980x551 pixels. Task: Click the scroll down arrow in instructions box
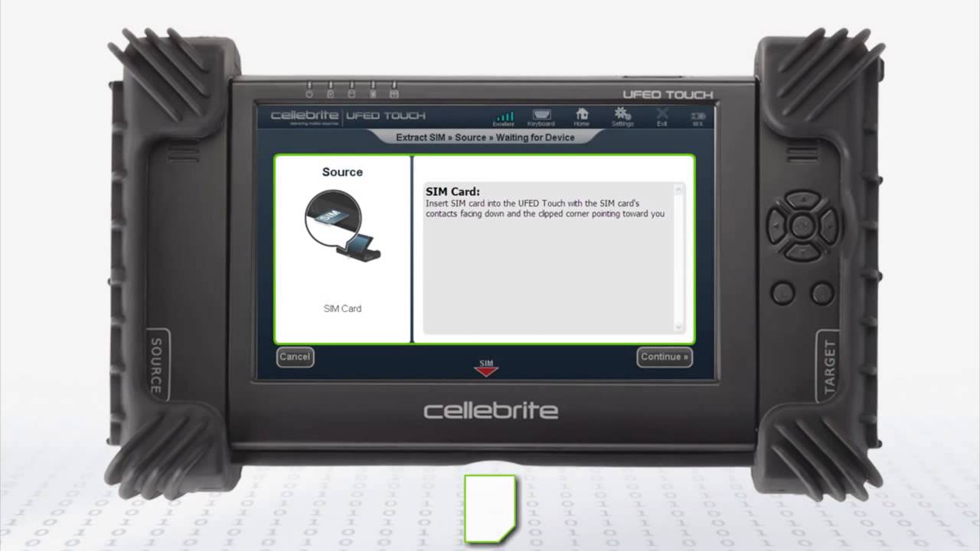click(x=678, y=328)
